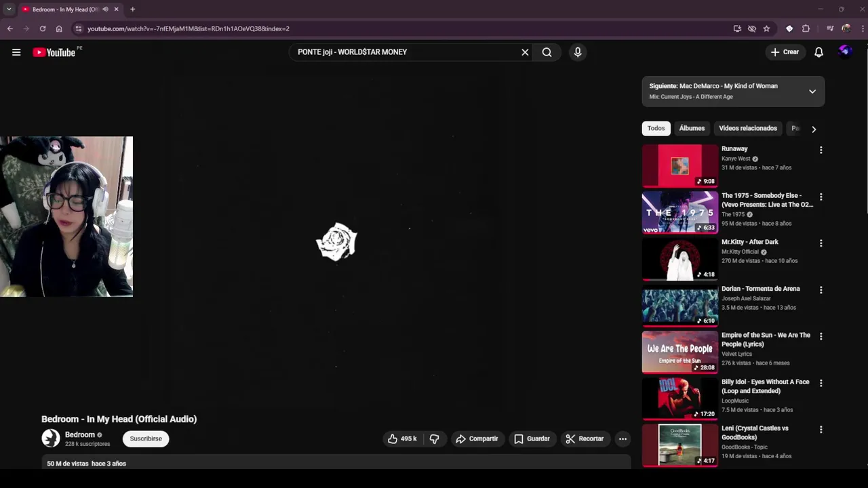Reload the page
This screenshot has height=488, width=868.
42,28
